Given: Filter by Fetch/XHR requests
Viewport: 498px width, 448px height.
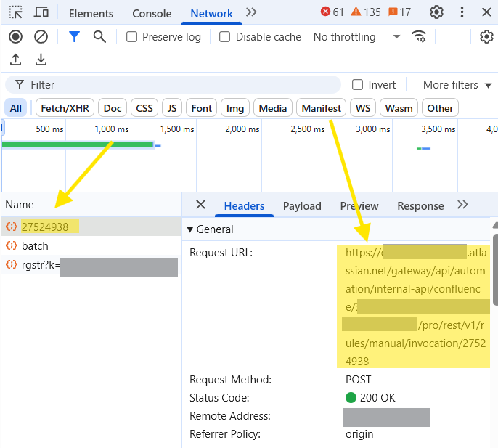Looking at the screenshot, I should 65,108.
